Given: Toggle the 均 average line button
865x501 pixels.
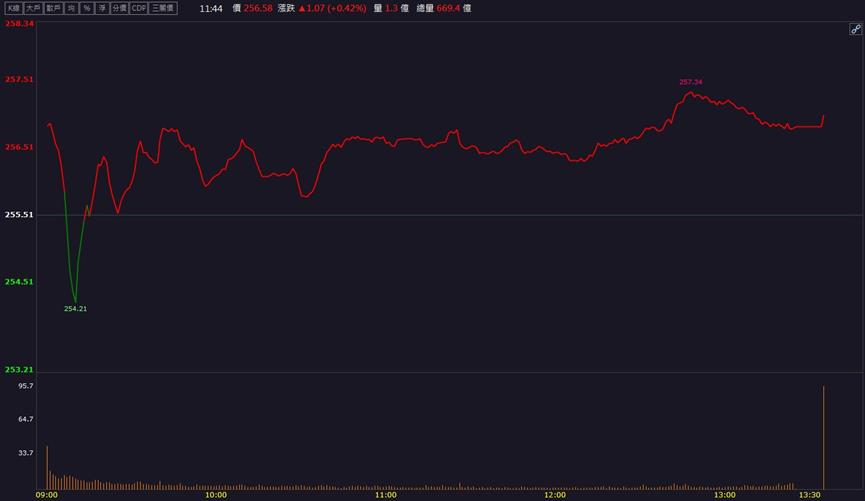Looking at the screenshot, I should 71,8.
